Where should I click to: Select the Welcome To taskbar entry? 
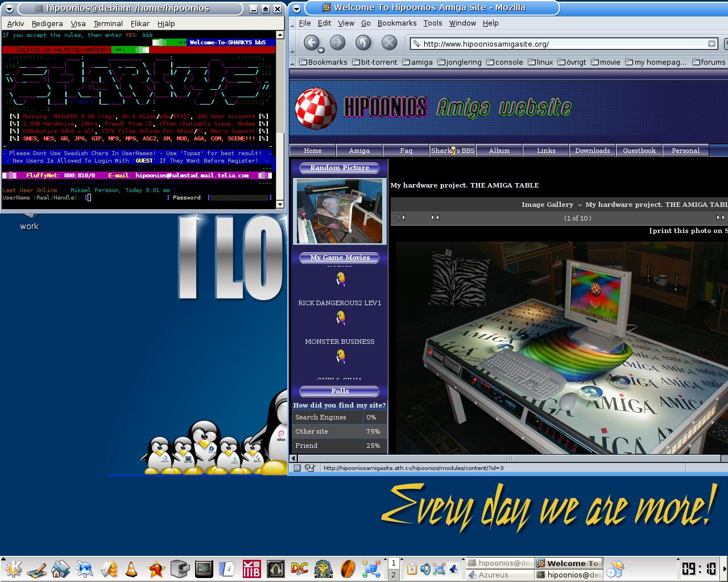[569, 563]
